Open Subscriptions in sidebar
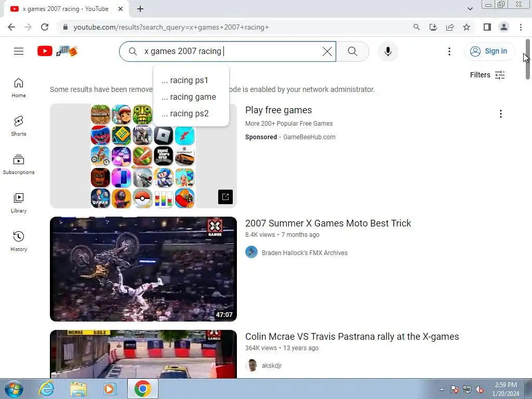The image size is (532, 399). point(19,165)
